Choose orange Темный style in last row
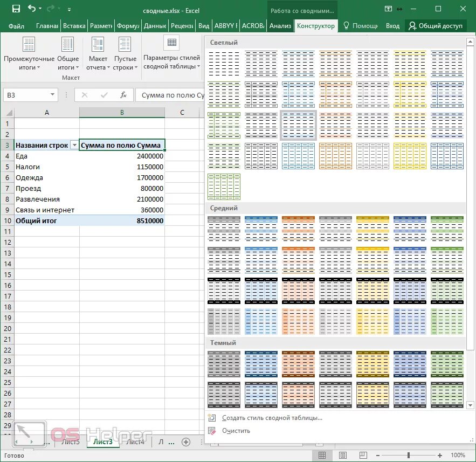 pos(299,395)
